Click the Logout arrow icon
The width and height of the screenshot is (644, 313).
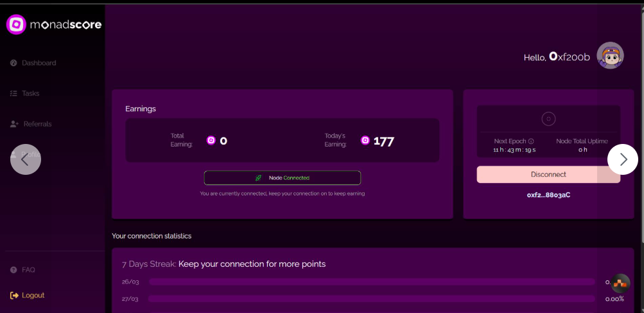point(14,295)
